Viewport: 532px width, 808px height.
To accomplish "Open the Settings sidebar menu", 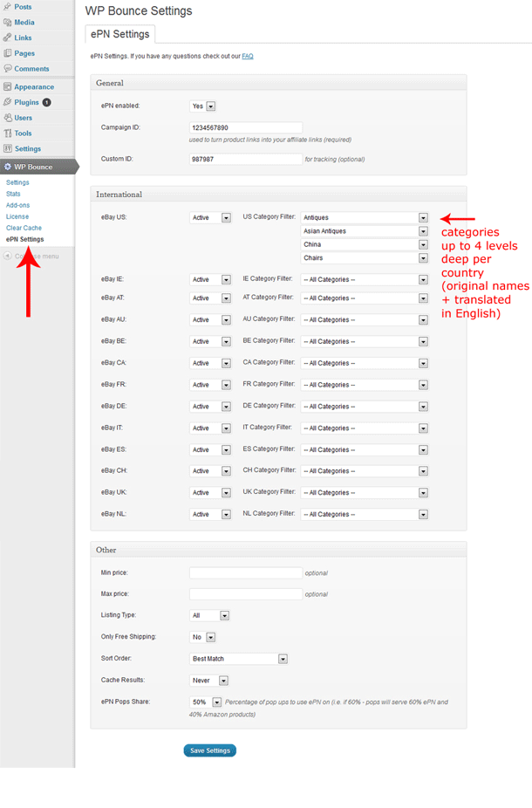I will 27,148.
